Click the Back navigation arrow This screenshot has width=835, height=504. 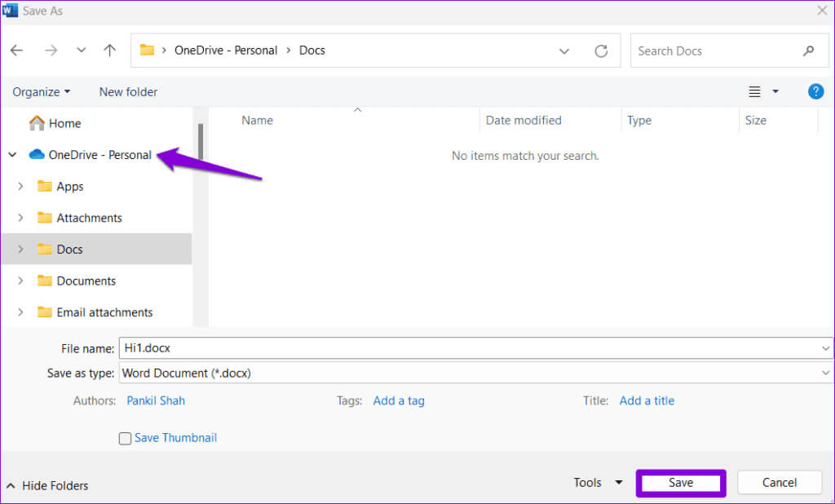[17, 51]
